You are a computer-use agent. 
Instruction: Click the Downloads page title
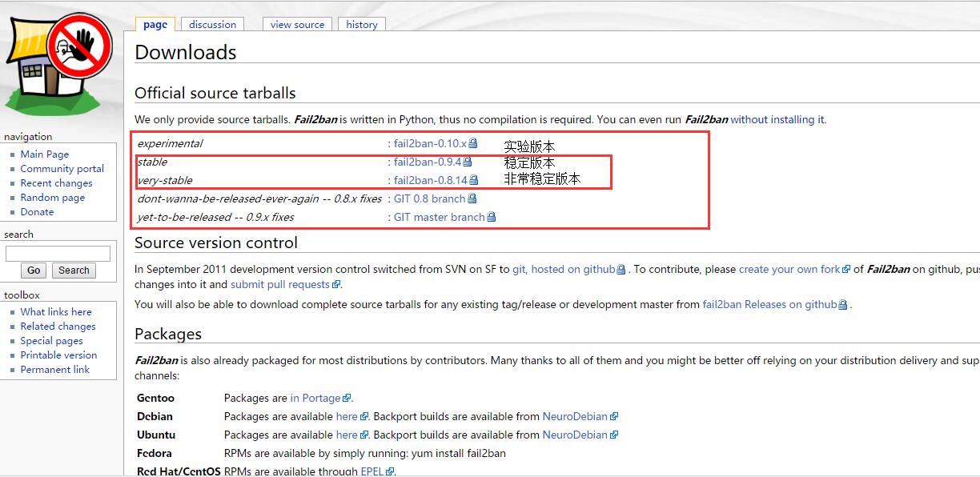pos(186,52)
